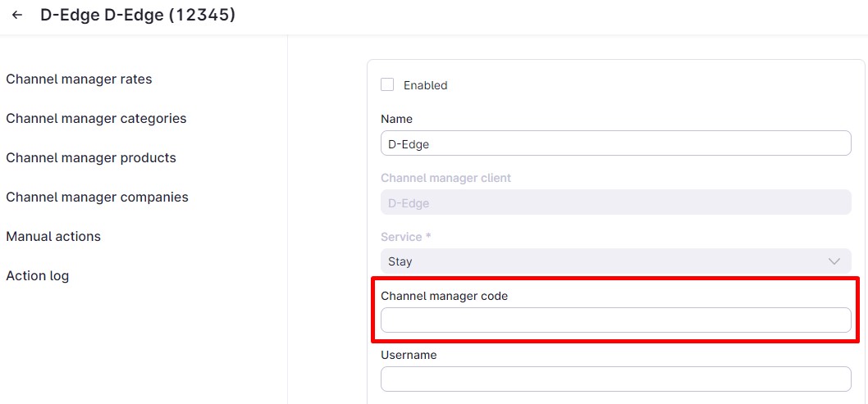
Task: Click the Name field label
Action: [396, 119]
